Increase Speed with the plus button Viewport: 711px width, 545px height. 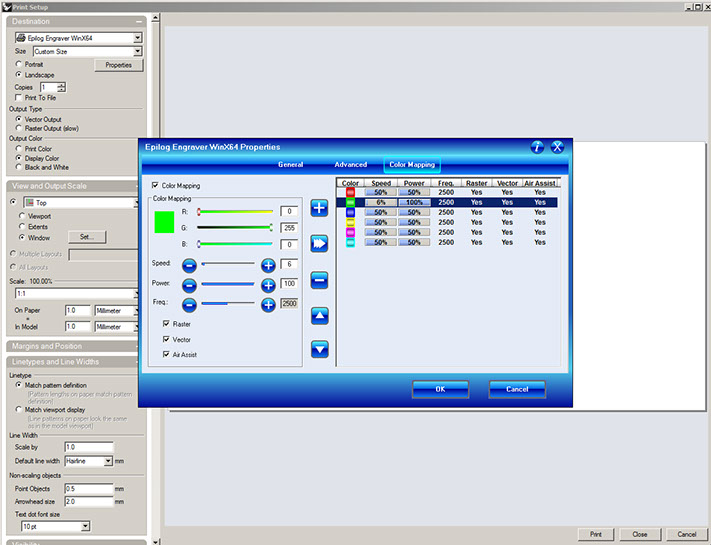tap(268, 265)
